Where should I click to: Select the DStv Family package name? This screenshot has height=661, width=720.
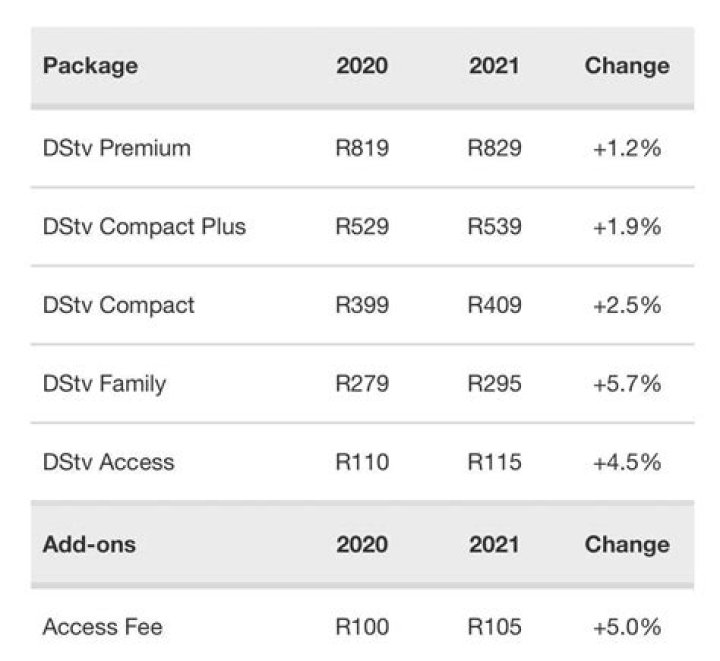(x=104, y=383)
